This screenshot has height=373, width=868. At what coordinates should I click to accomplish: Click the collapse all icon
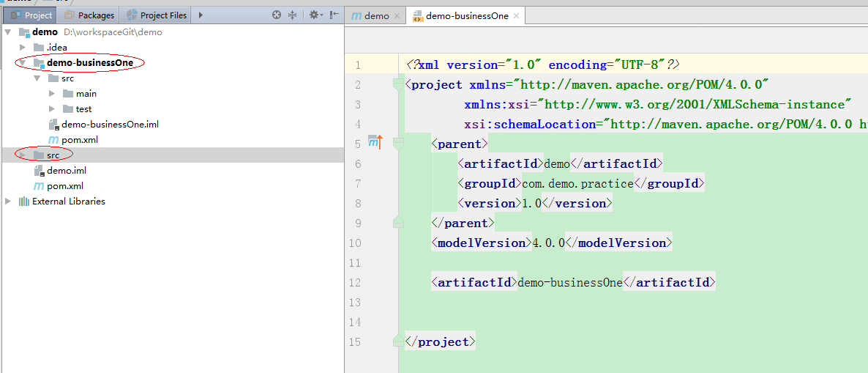pyautogui.click(x=292, y=15)
